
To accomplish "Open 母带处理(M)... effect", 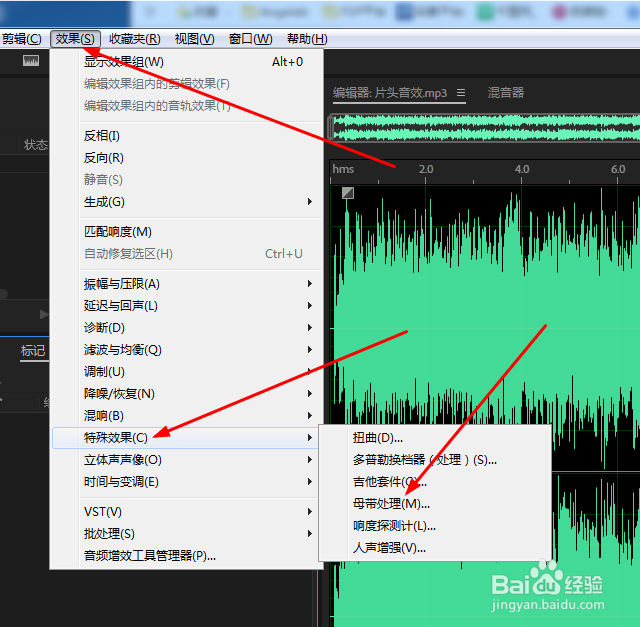I will click(x=435, y=504).
